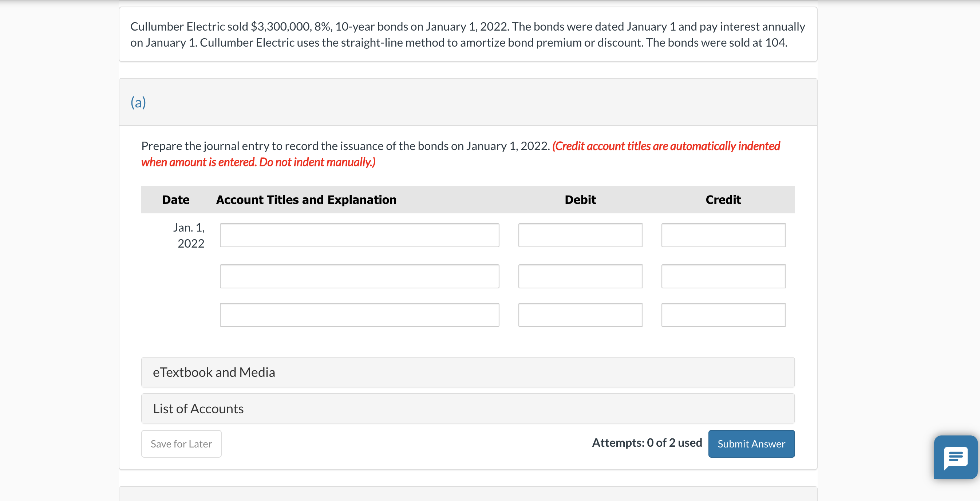This screenshot has width=980, height=501.
Task: Click third row account title field
Action: [359, 315]
